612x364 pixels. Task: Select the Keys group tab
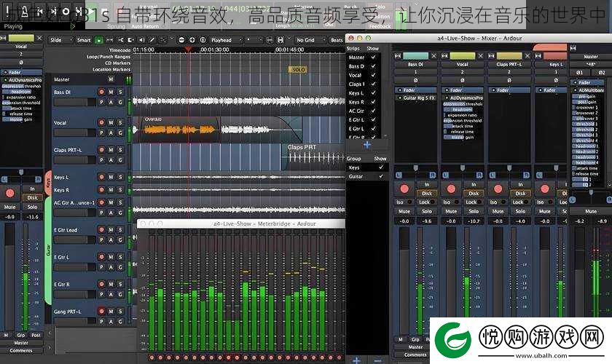point(48,183)
